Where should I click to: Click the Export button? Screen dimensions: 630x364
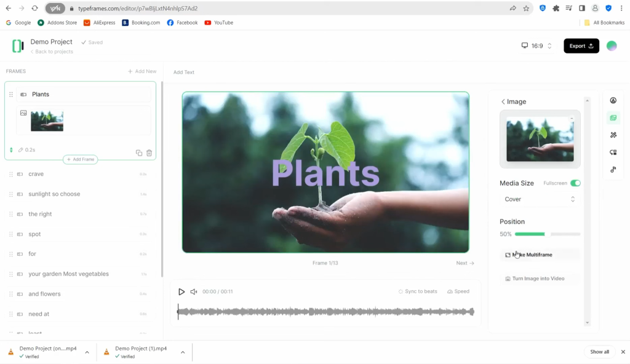tap(581, 45)
